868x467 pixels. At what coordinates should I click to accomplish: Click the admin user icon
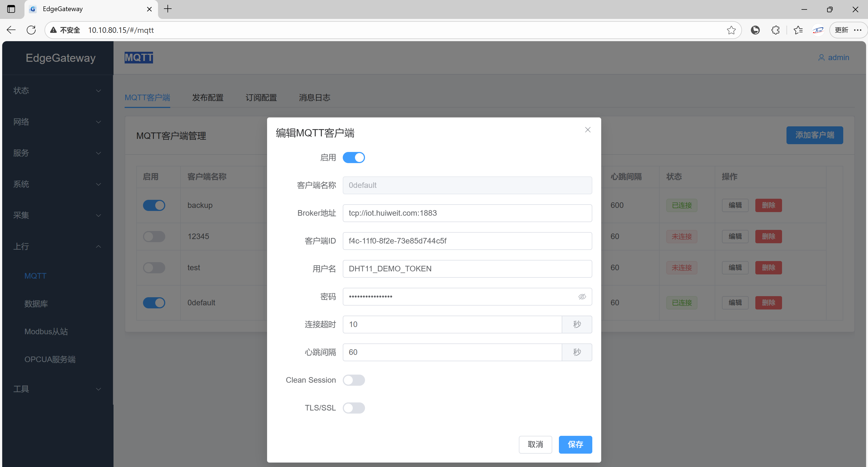tap(821, 58)
